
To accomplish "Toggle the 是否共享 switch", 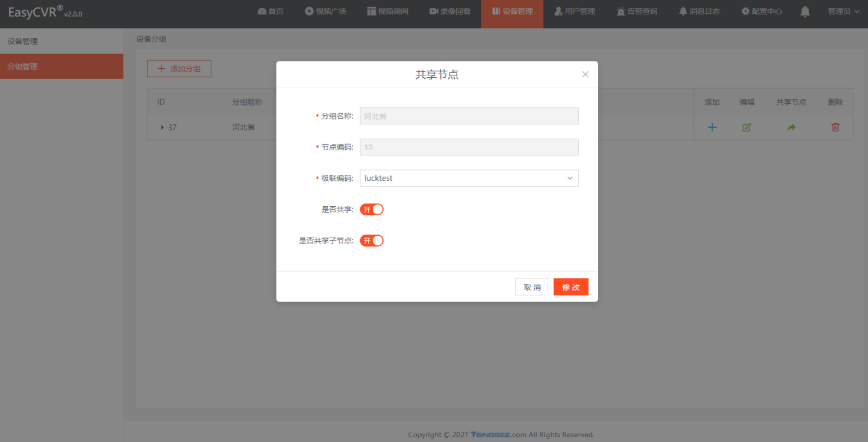I will tap(372, 209).
